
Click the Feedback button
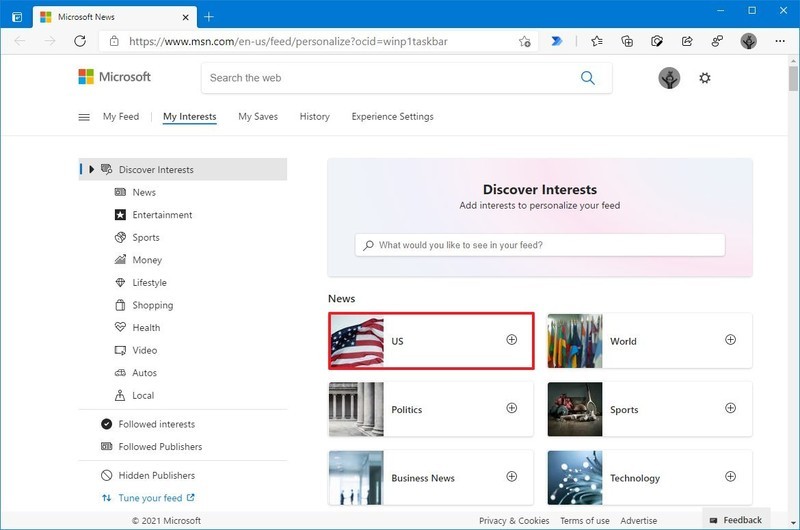point(736,520)
